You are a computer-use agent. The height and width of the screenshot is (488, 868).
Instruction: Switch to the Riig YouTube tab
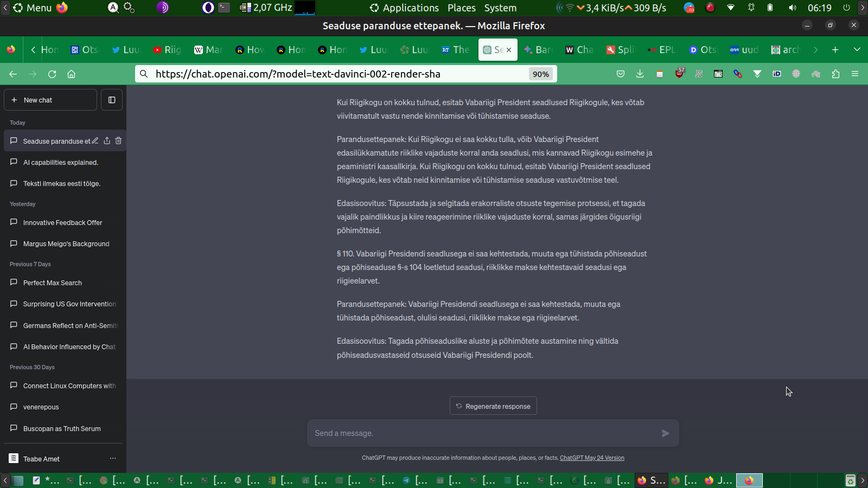pyautogui.click(x=167, y=49)
